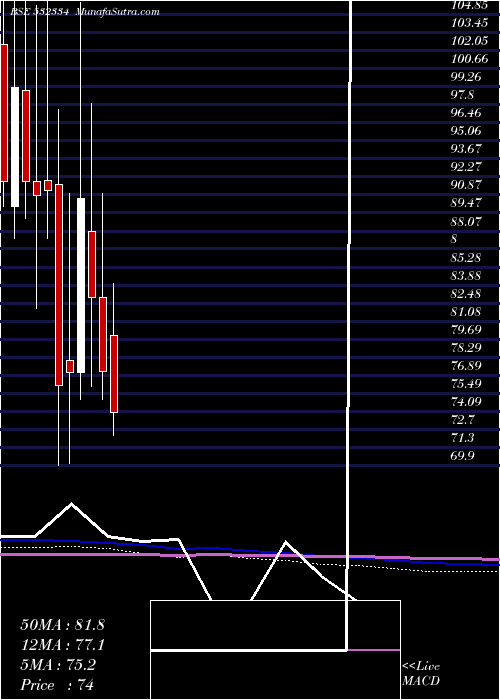This screenshot has height=700, width=500.
Task: Click the 50MA : 81.8 readout
Action: (x=62, y=625)
